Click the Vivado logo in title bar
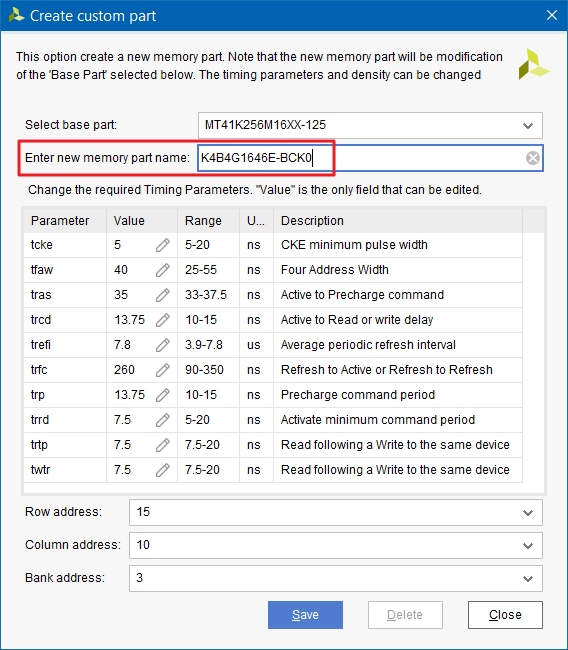The image size is (568, 650). (17, 15)
